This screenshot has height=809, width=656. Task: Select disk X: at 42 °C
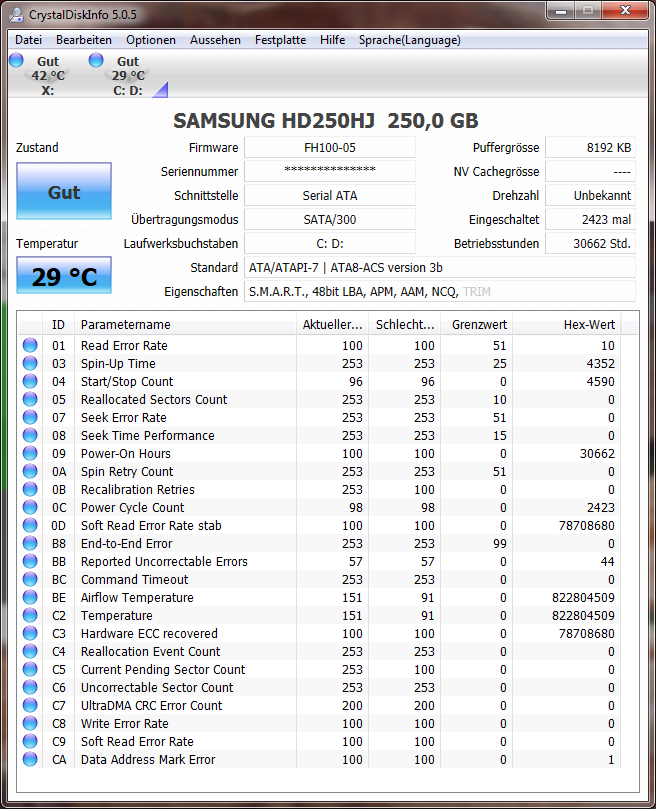(47, 75)
